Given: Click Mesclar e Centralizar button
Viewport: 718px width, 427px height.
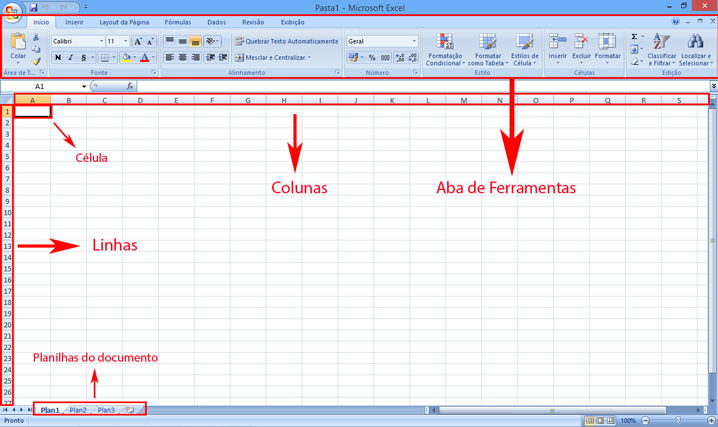Looking at the screenshot, I should click(272, 58).
